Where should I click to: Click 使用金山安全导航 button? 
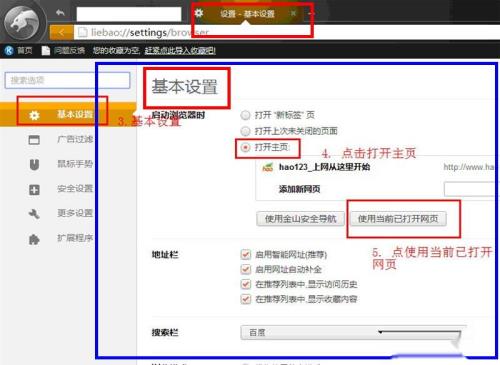[x=300, y=219]
